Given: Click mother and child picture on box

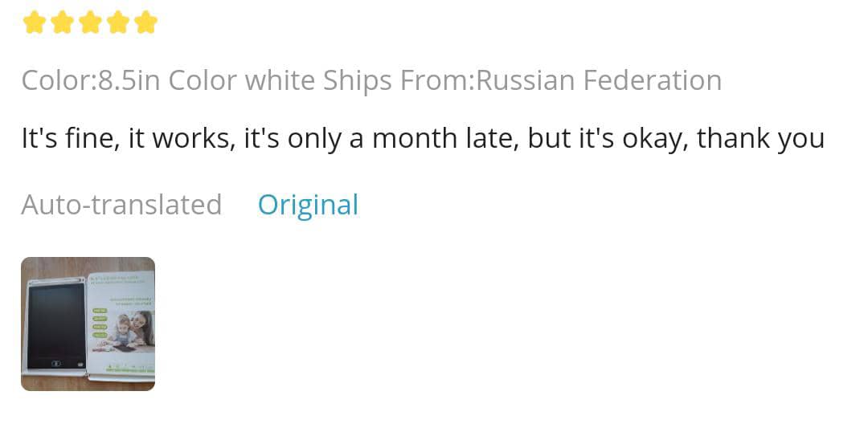Looking at the screenshot, I should [x=127, y=331].
